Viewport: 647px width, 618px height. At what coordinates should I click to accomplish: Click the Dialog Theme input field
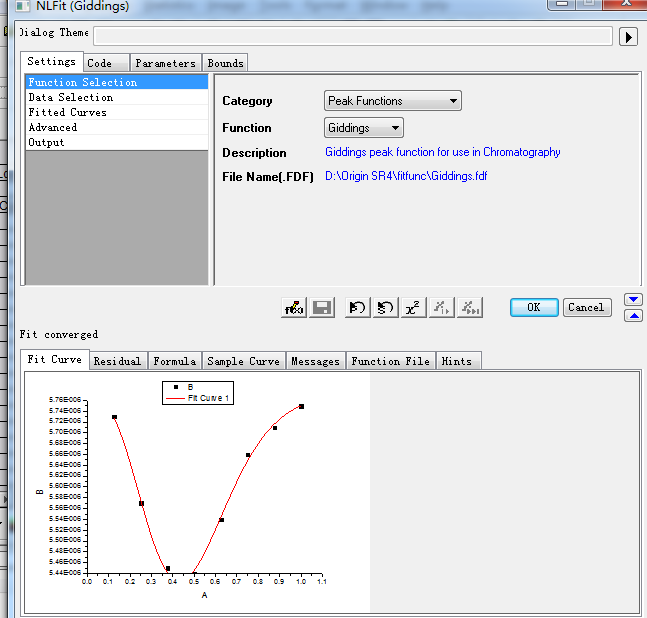pyautogui.click(x=353, y=36)
